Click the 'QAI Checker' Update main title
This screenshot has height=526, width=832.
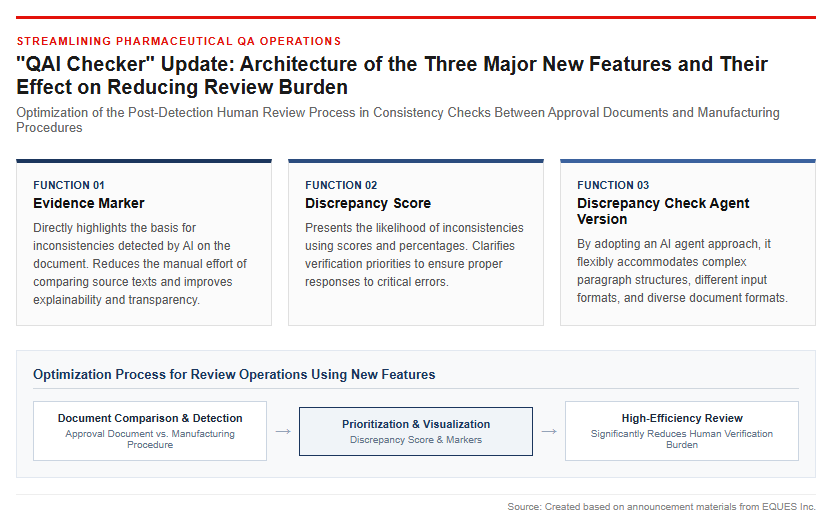392,75
